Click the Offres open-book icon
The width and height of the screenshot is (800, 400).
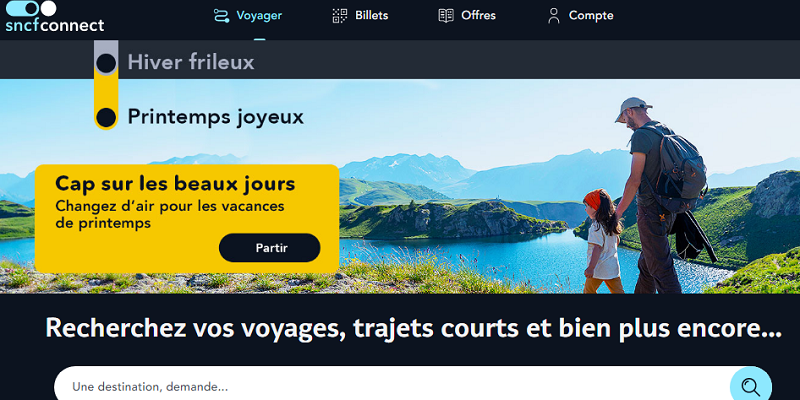[x=446, y=16]
